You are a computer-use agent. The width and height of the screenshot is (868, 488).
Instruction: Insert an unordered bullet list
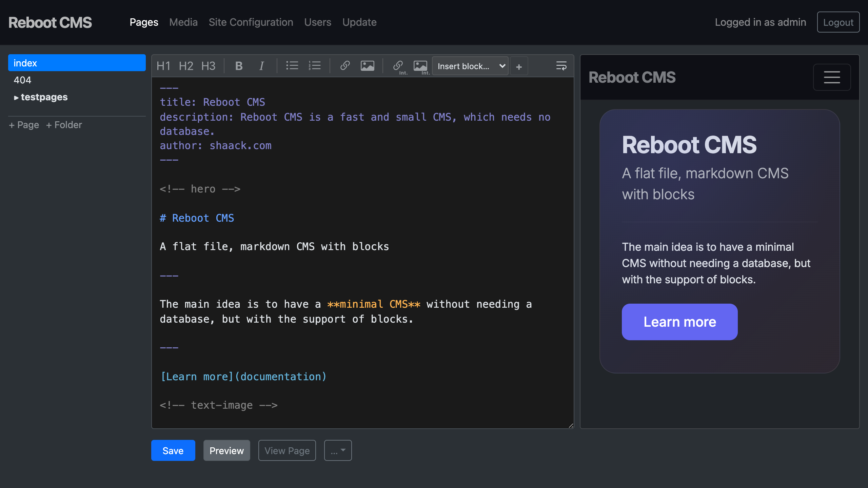[x=292, y=66]
